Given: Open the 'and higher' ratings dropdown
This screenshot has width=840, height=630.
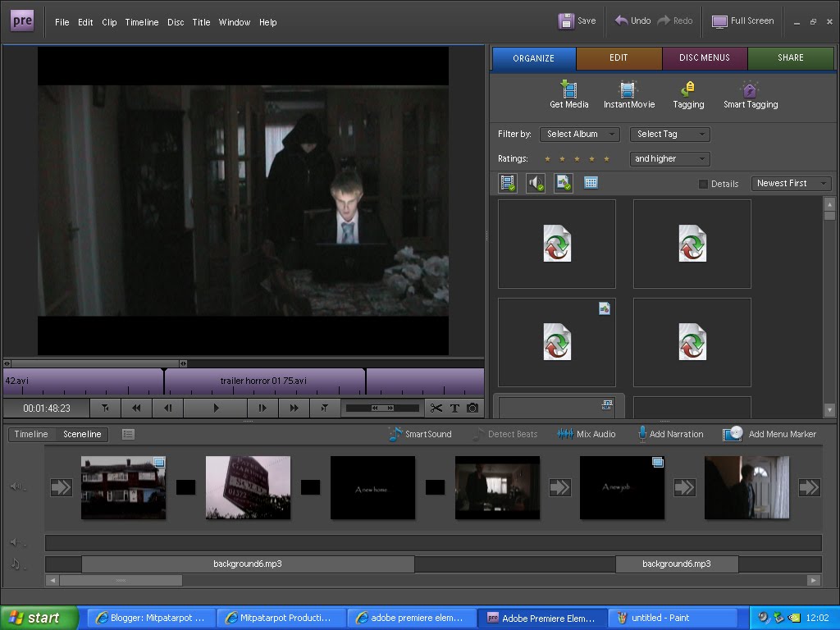Looking at the screenshot, I should click(x=669, y=158).
